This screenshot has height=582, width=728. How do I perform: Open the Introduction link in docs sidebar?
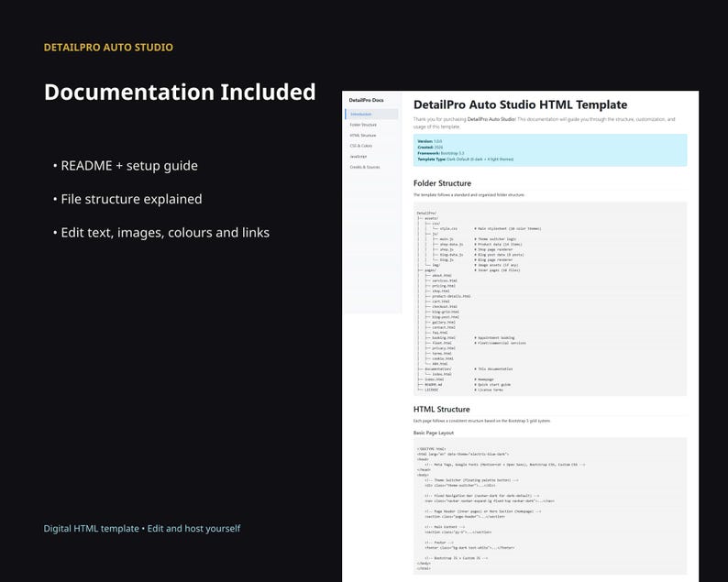click(x=372, y=115)
